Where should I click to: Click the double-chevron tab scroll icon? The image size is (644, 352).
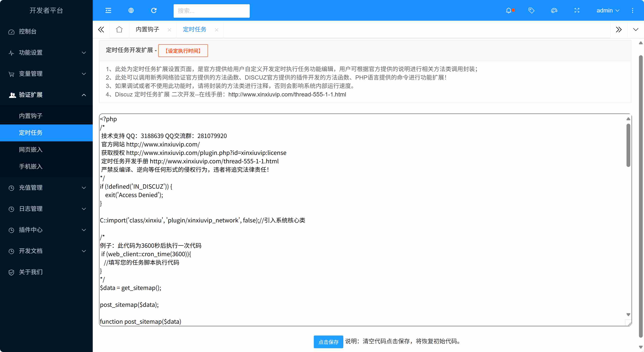click(619, 30)
